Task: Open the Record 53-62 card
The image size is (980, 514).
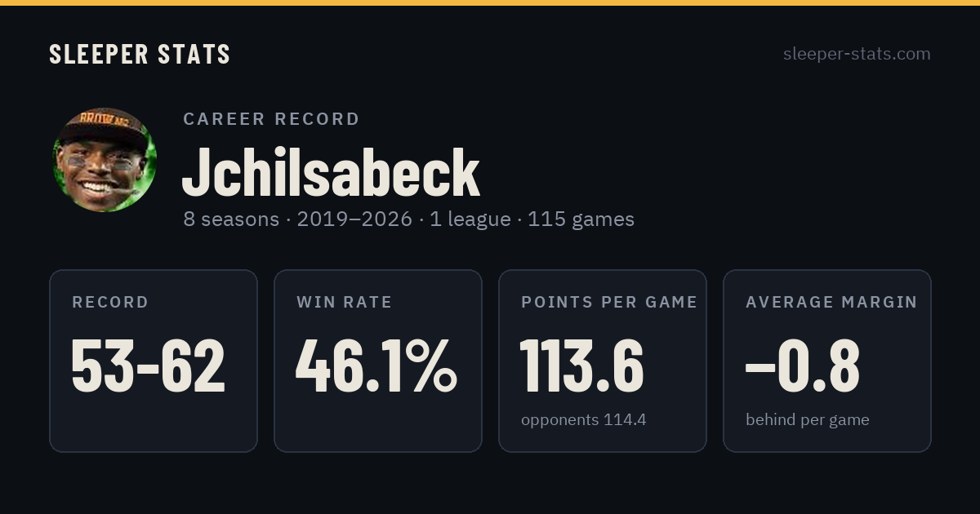Action: (x=154, y=361)
